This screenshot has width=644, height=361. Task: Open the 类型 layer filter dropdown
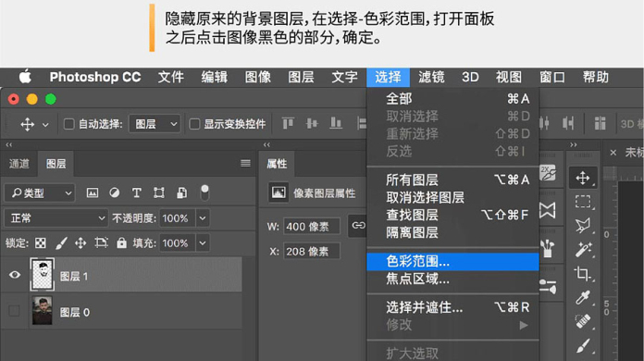coord(40,193)
